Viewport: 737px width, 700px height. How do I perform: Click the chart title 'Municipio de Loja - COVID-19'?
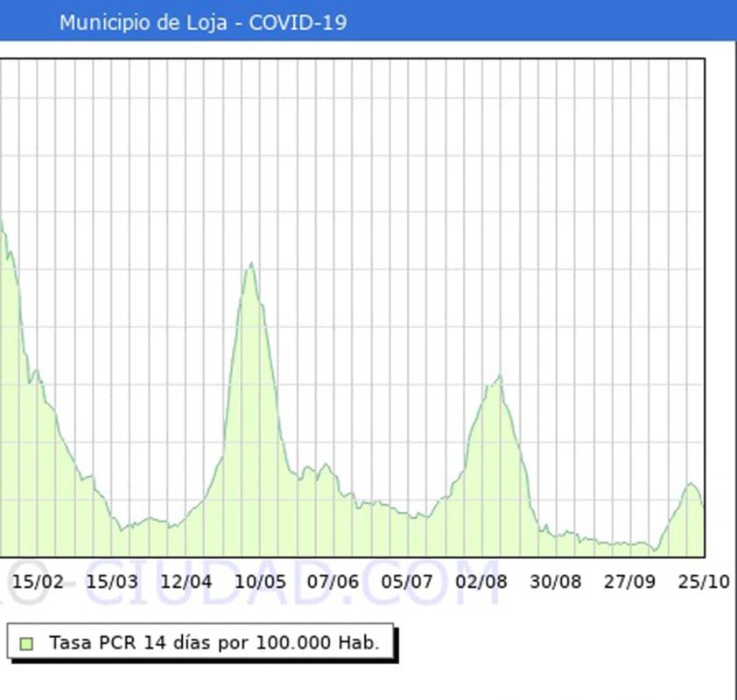202,23
